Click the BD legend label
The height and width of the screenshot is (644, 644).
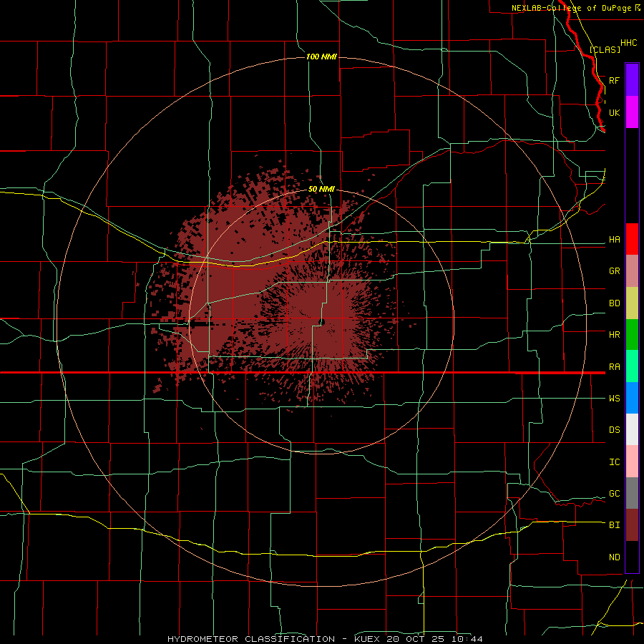pos(614,303)
